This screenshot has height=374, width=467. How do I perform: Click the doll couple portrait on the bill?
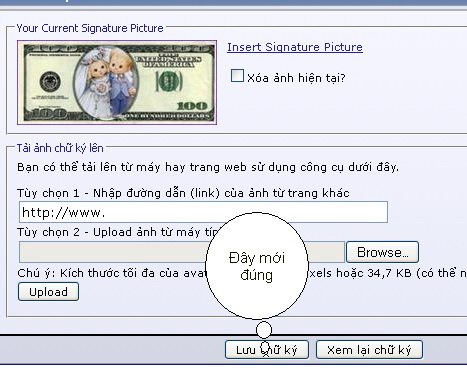point(106,83)
